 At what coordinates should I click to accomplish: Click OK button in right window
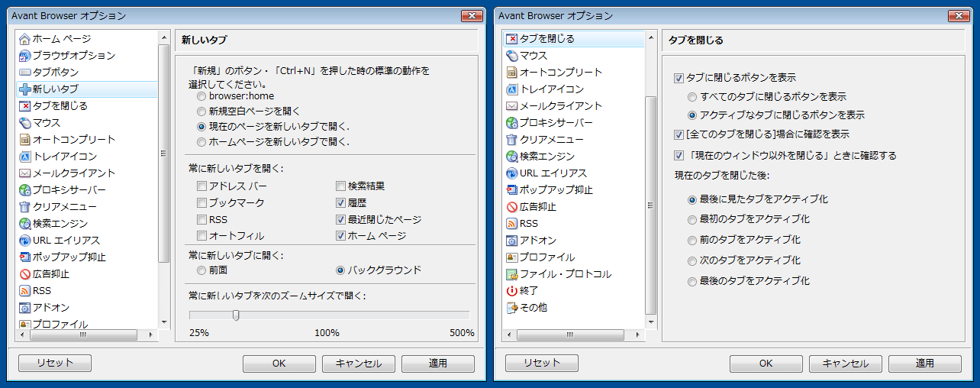pos(766,364)
